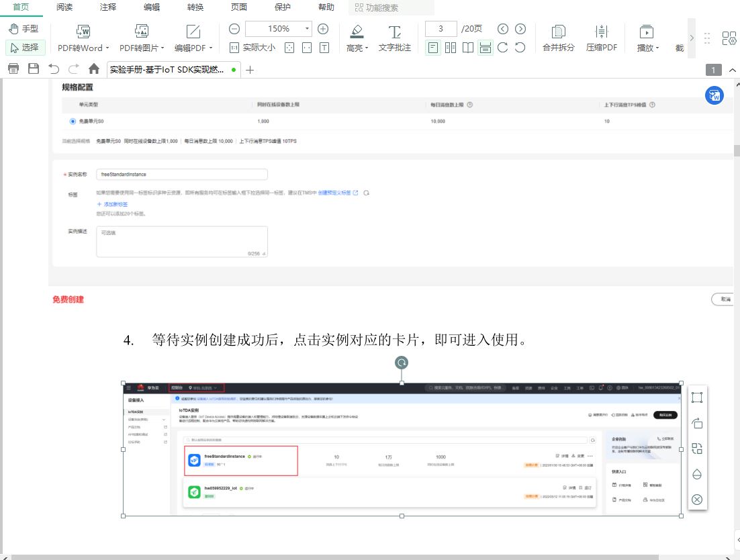This screenshot has height=560, width=740.
Task: Click the slideshow play (播放) icon
Action: pyautogui.click(x=646, y=32)
